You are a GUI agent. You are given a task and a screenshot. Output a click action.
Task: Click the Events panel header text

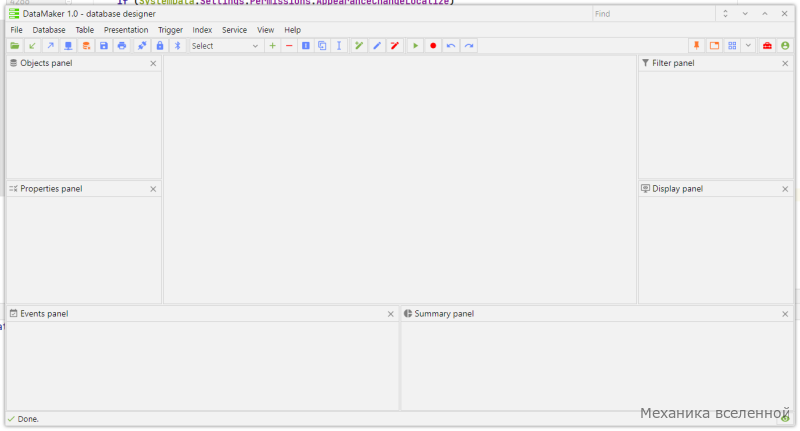(x=44, y=314)
